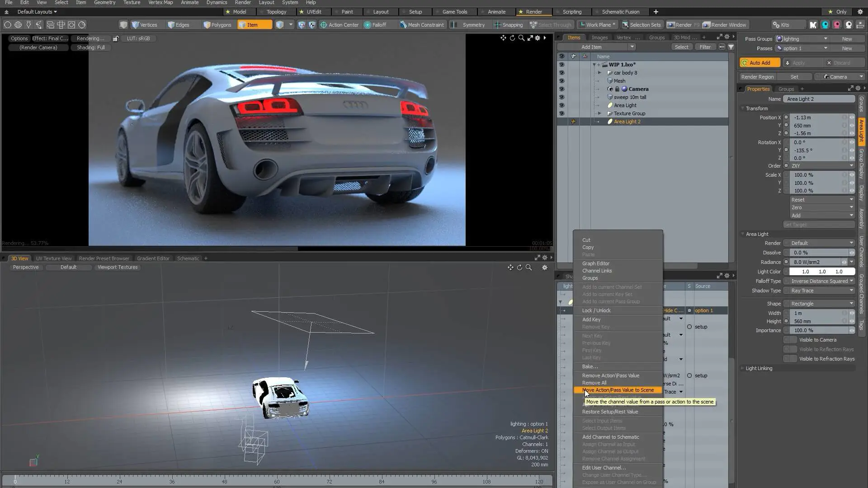The height and width of the screenshot is (488, 868).
Task: Reset render preview with refresh icon
Action: [x=512, y=38]
